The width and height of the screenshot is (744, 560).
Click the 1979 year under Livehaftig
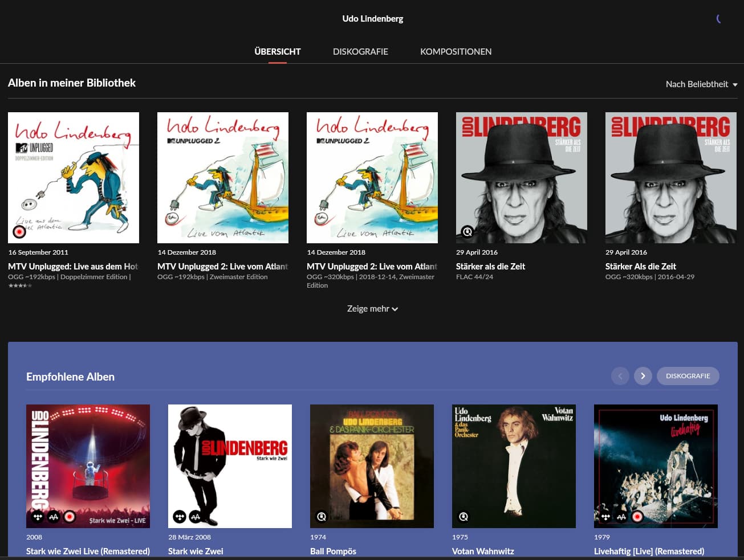[601, 537]
